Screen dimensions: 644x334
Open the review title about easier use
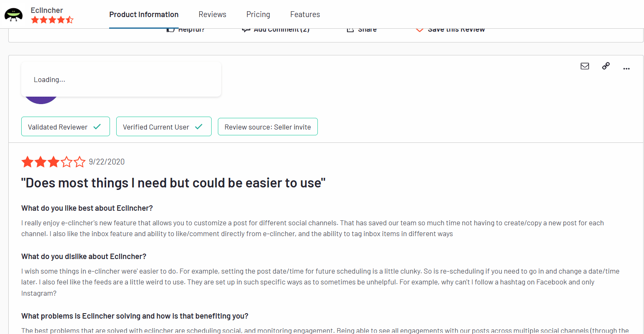[x=173, y=183]
